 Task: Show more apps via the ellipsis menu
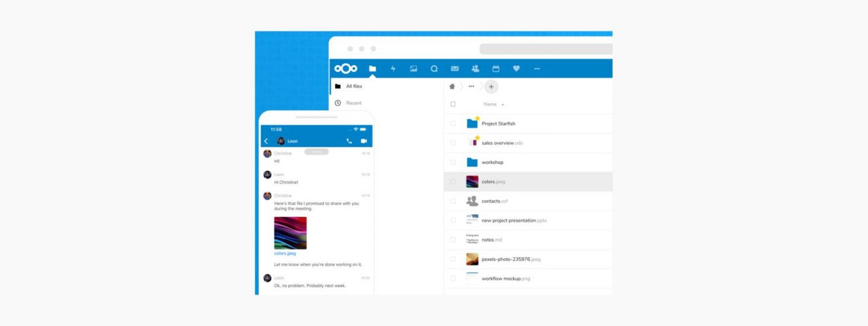pyautogui.click(x=536, y=68)
